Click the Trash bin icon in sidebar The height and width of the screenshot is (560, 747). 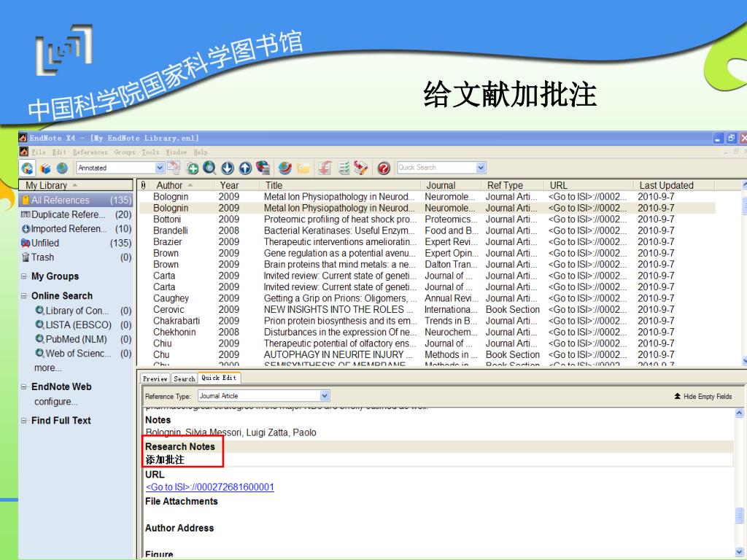(x=26, y=257)
